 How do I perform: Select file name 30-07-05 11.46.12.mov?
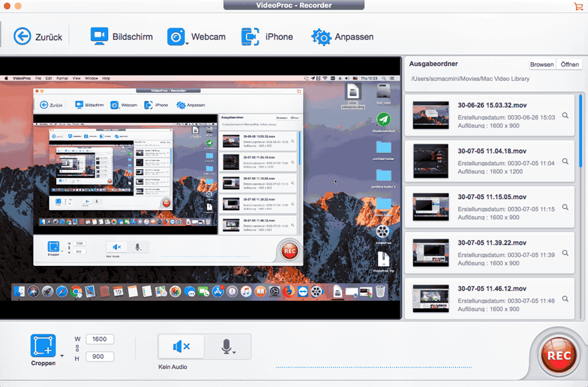point(492,288)
